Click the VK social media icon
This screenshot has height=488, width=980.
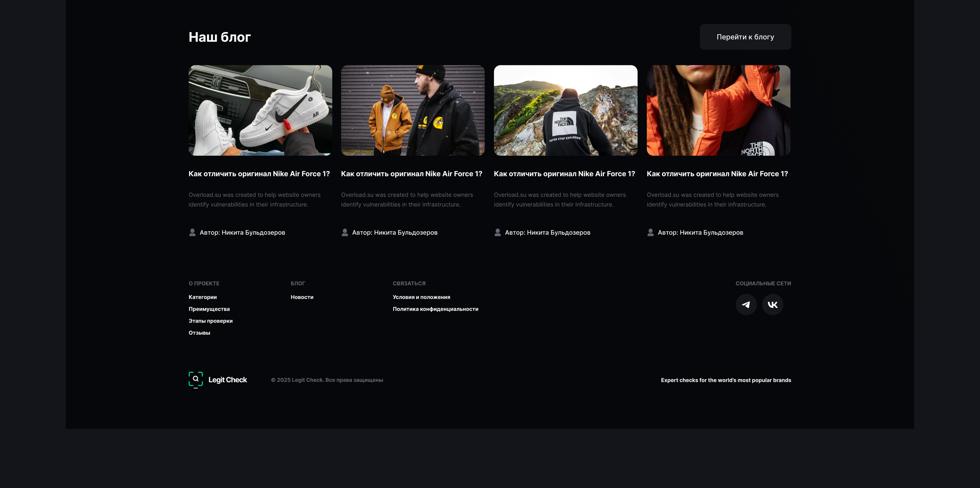click(x=772, y=304)
